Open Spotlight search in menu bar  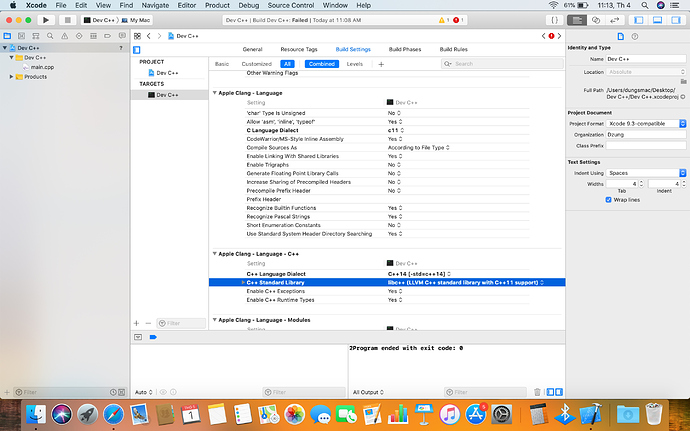[x=645, y=5]
